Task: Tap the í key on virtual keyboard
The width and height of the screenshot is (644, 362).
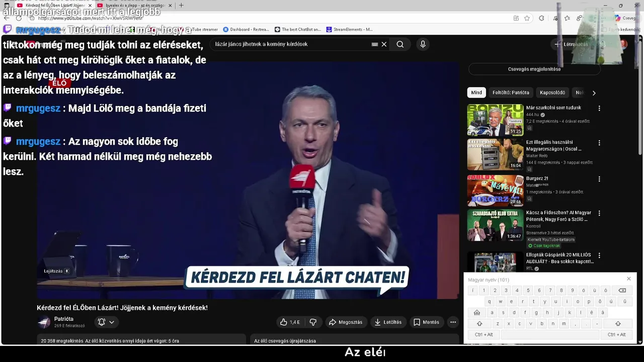Action: pyautogui.click(x=473, y=291)
